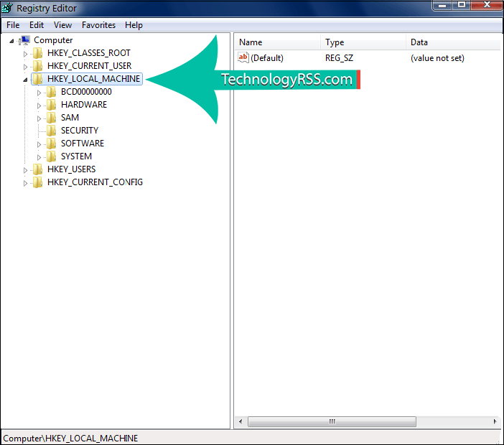504x445 pixels.
Task: Open the Edit menu
Action: [x=37, y=25]
